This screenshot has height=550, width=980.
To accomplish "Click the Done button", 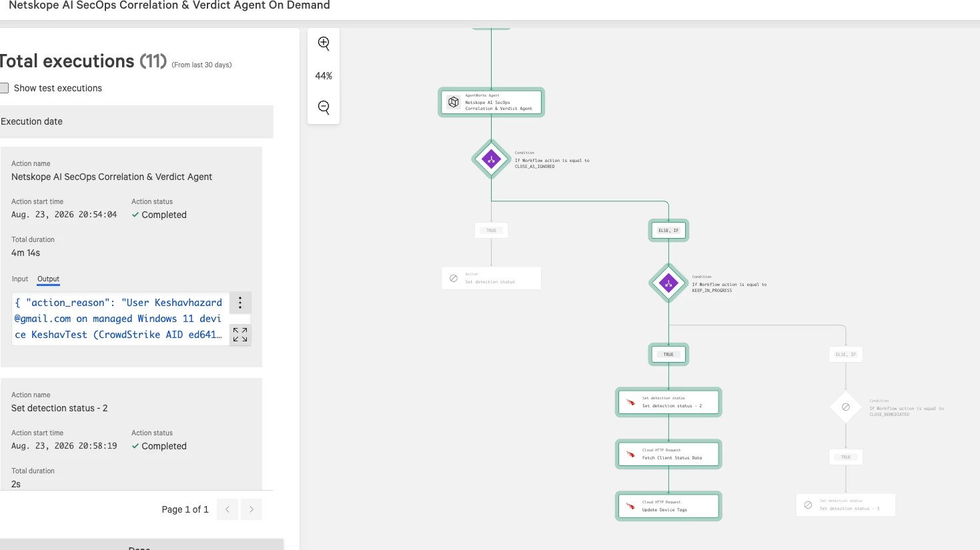I will click(139, 547).
